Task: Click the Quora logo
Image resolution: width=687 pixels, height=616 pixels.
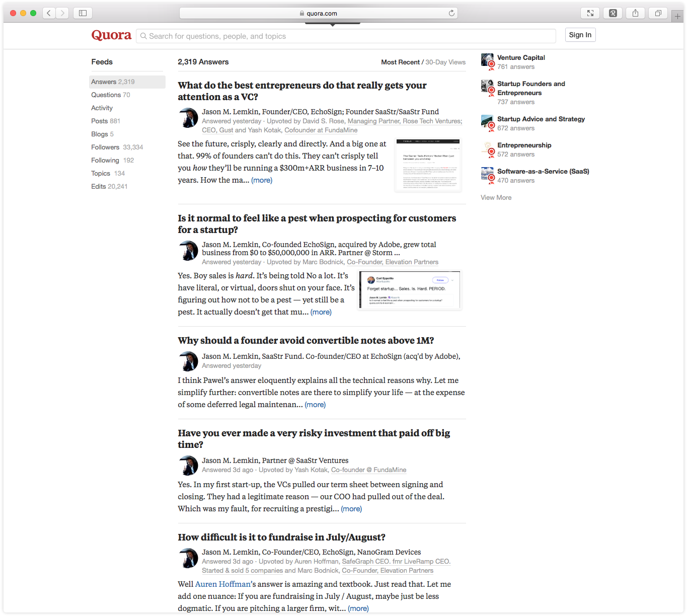Action: [x=111, y=35]
